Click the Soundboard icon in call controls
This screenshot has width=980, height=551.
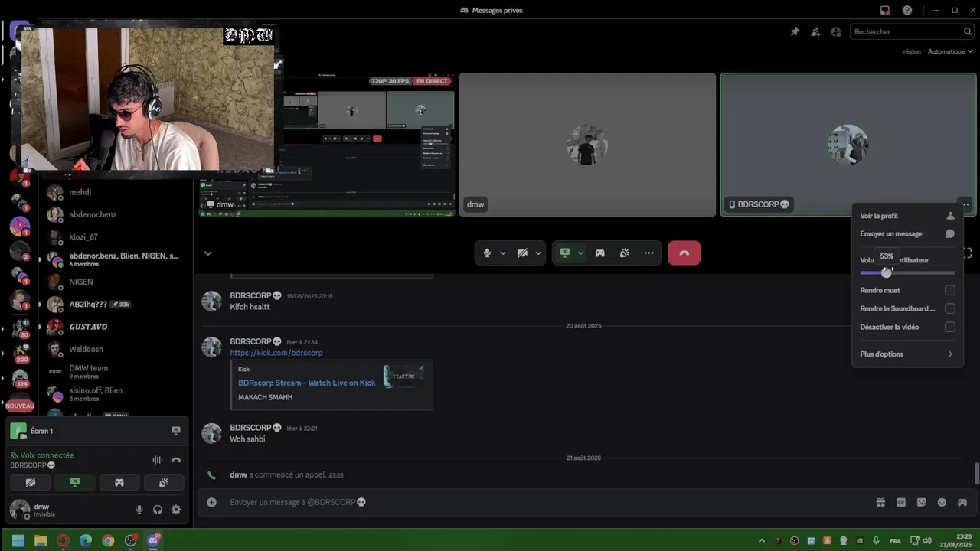pos(625,253)
